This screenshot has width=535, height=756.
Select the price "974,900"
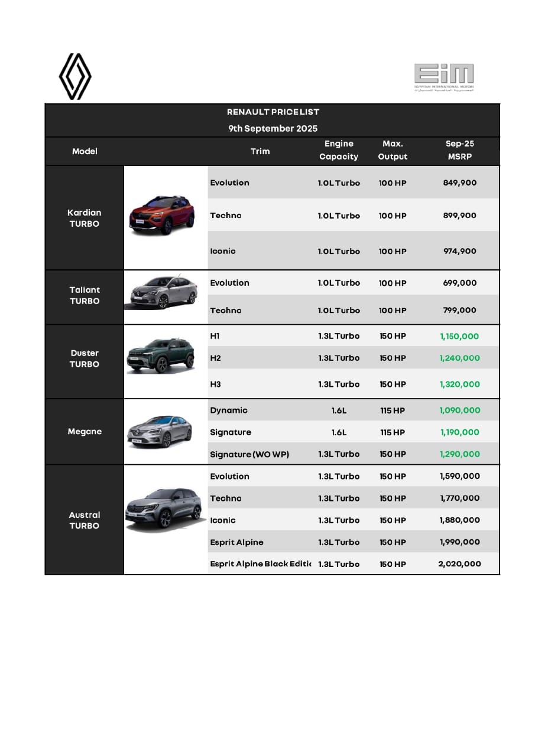(x=460, y=251)
